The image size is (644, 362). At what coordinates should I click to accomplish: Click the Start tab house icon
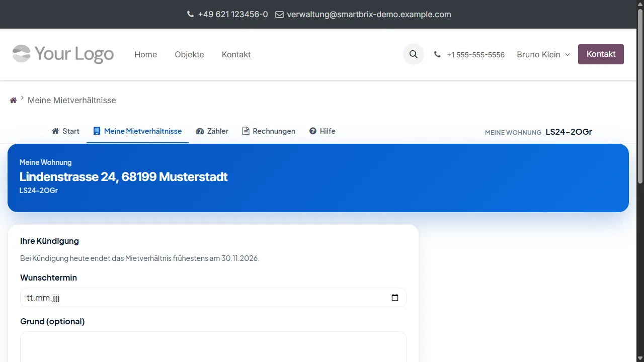pyautogui.click(x=55, y=131)
